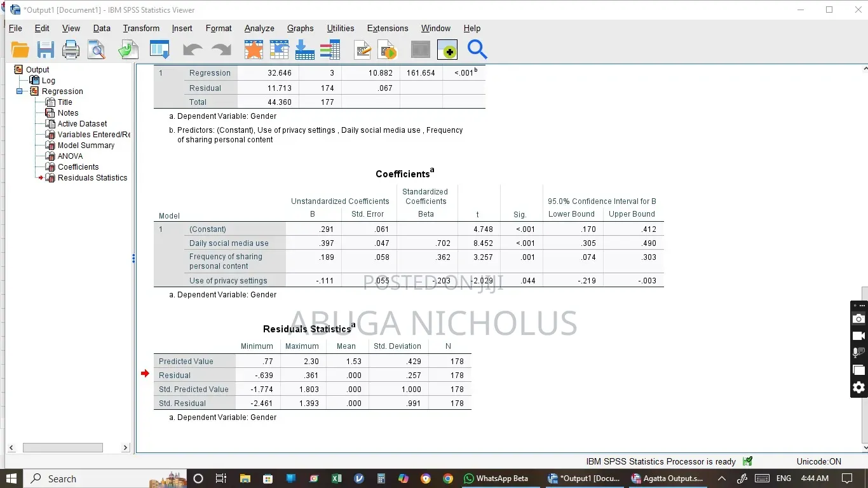Screen dimensions: 868x488
Task: Open Print Preview magnifier-page icon
Action: (97, 50)
